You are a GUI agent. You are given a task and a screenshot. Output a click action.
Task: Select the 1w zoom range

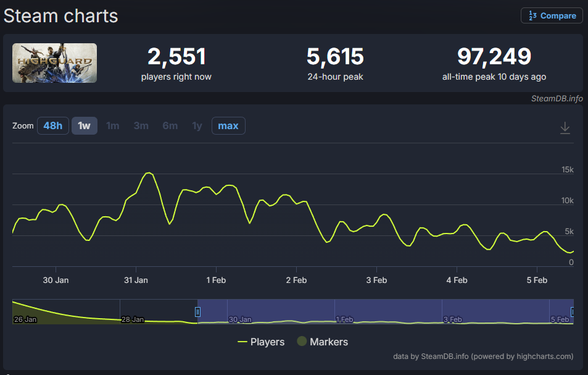[x=85, y=126]
